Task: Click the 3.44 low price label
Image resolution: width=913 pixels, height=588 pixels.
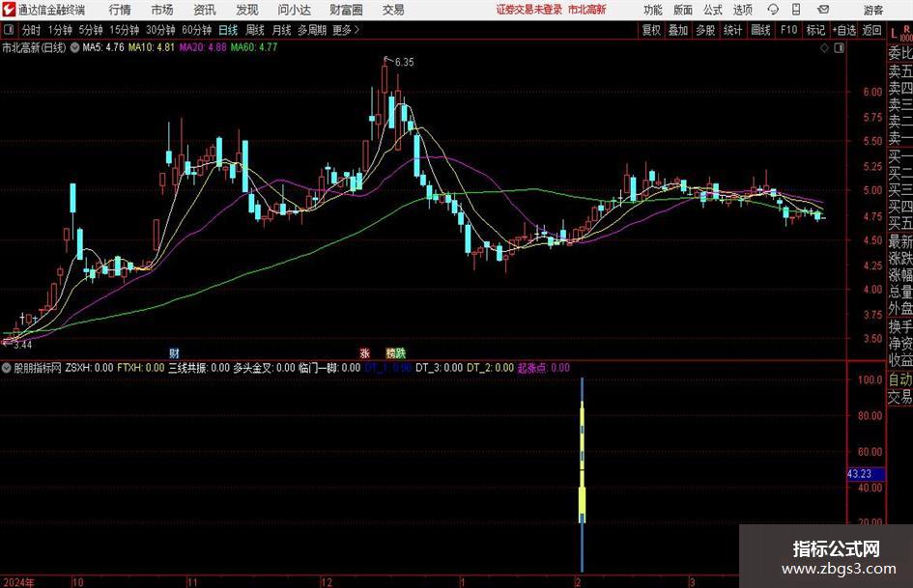Action: coord(22,345)
